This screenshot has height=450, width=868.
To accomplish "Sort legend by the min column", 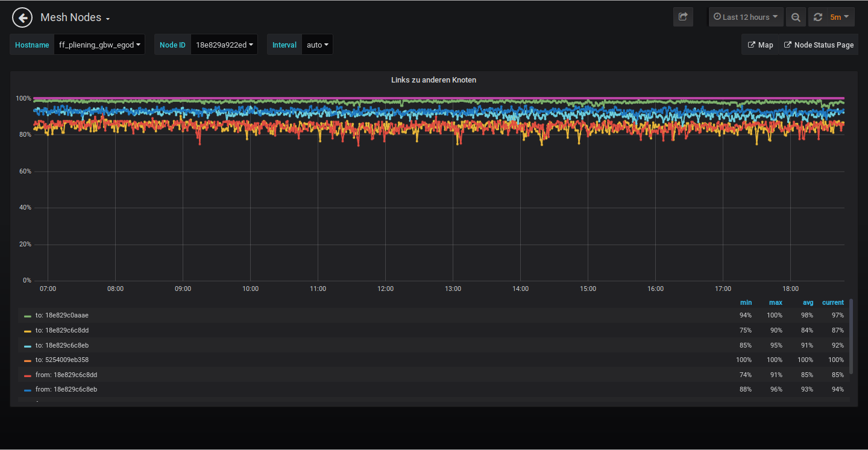I will (x=746, y=302).
